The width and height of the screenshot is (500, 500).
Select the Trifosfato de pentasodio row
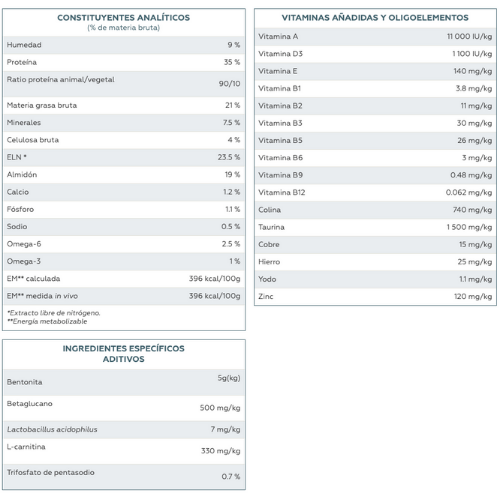(x=124, y=476)
